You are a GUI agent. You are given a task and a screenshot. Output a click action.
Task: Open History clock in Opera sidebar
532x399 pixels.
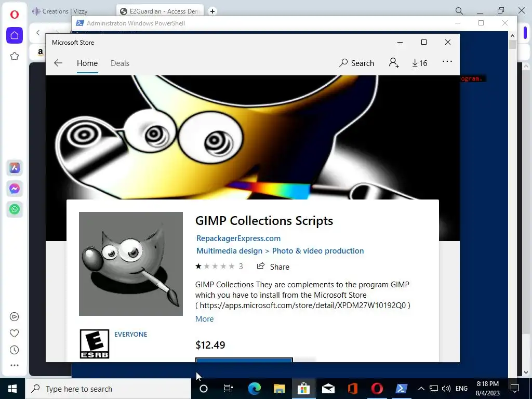pyautogui.click(x=14, y=350)
